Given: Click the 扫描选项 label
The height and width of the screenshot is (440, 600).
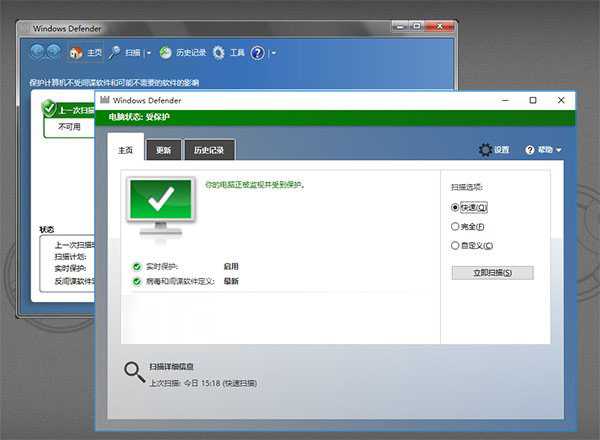Looking at the screenshot, I should [466, 187].
